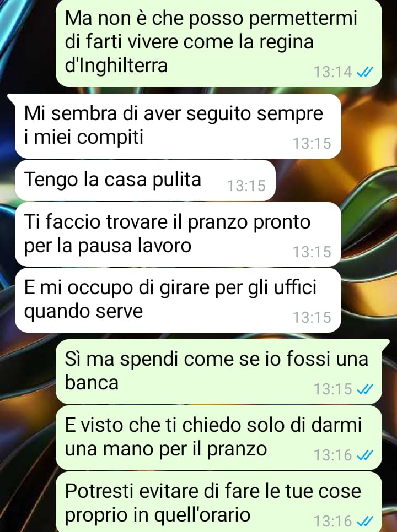Tap the 13:16 timestamp on 'una mano' message
This screenshot has width=397, height=532.
(333, 455)
